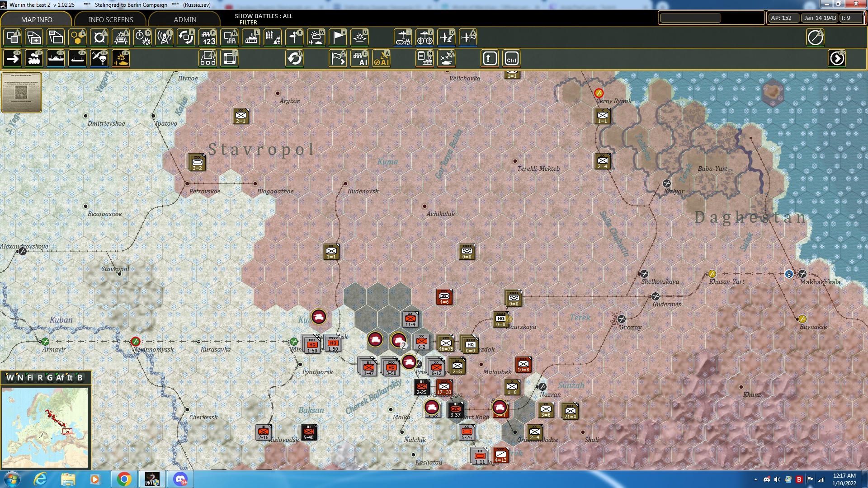This screenshot has width=868, height=488.
Task: Open Chrome from the taskbar
Action: tap(124, 479)
